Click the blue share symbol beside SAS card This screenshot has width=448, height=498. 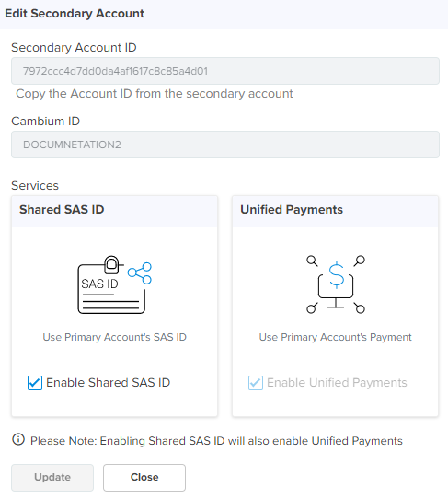(x=140, y=273)
